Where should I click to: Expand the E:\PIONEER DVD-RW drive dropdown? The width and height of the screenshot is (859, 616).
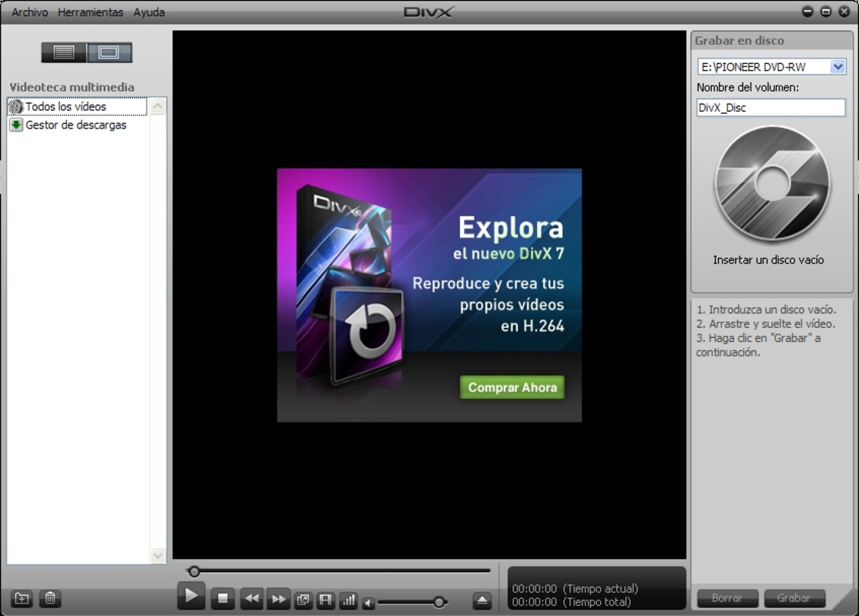click(x=837, y=67)
